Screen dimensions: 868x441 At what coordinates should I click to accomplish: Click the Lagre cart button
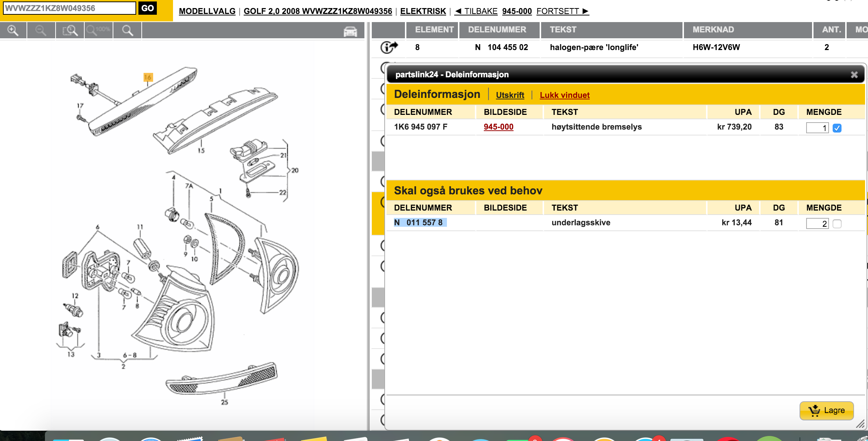826,410
